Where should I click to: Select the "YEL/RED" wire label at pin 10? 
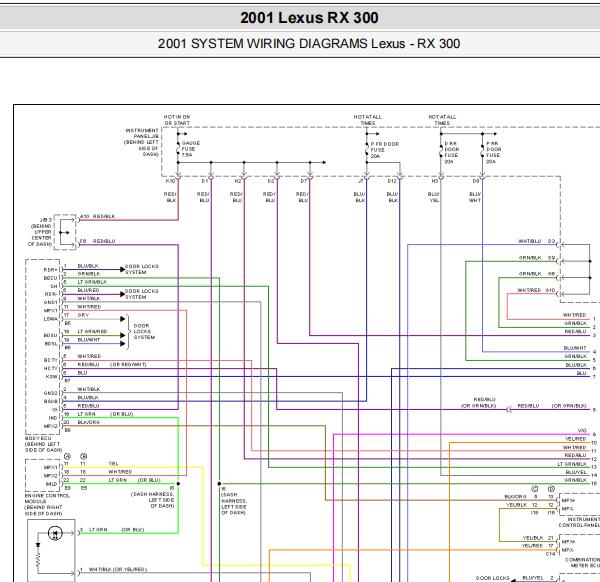pos(576,439)
